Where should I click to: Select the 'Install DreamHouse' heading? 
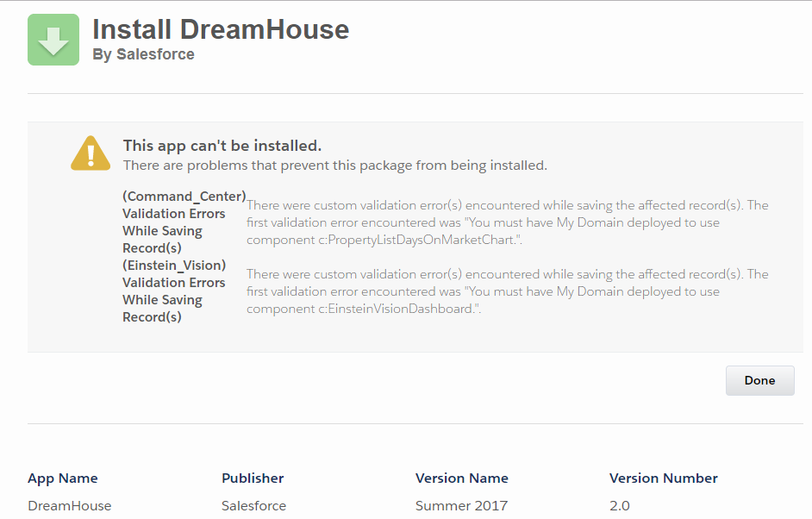[221, 29]
